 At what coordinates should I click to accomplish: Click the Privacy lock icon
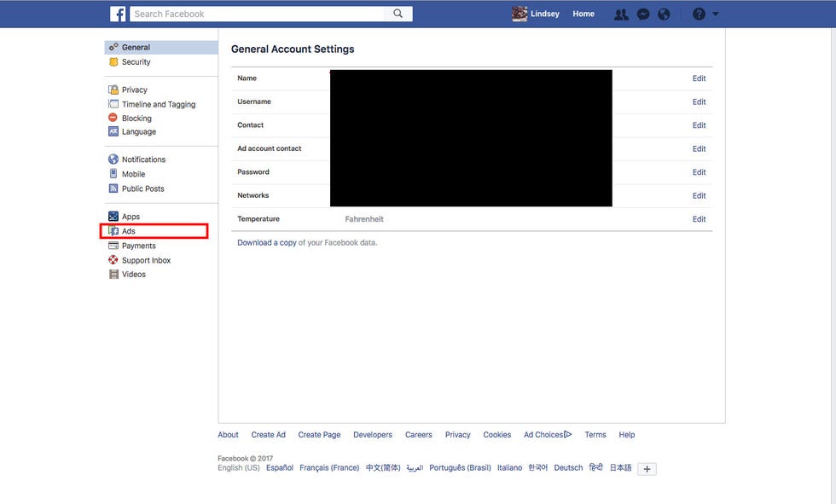pyautogui.click(x=113, y=90)
